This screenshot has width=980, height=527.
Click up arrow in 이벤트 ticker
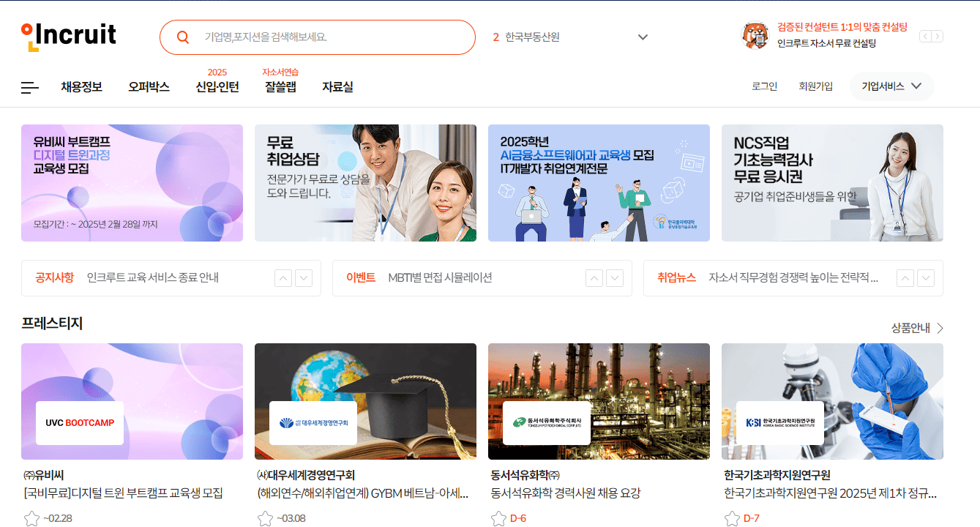(594, 278)
